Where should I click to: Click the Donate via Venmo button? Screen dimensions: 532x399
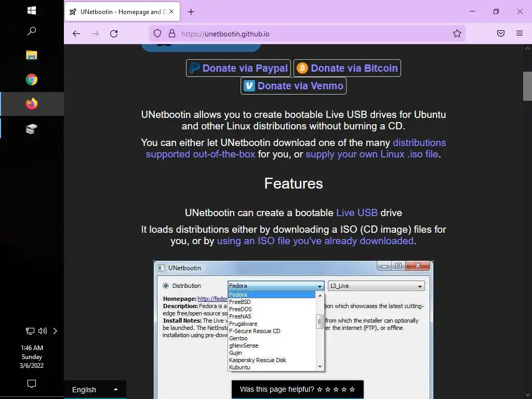tap(294, 86)
